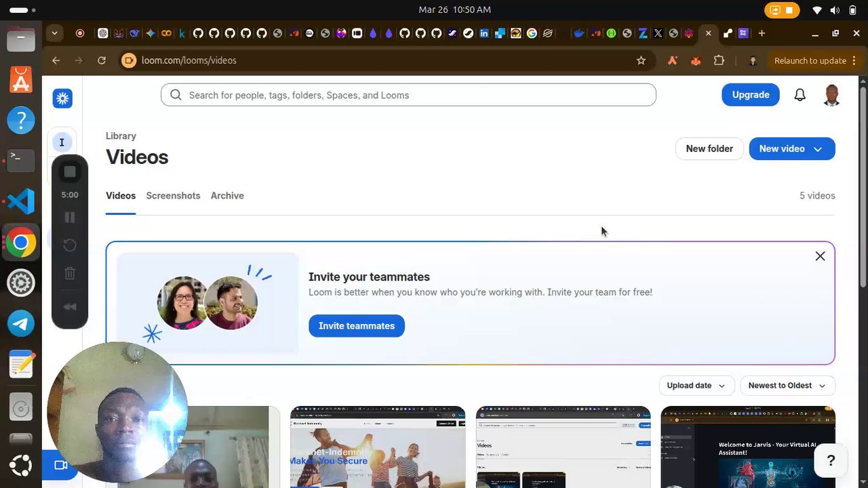Click the Invite teammates button
This screenshot has height=488, width=868.
click(x=357, y=326)
